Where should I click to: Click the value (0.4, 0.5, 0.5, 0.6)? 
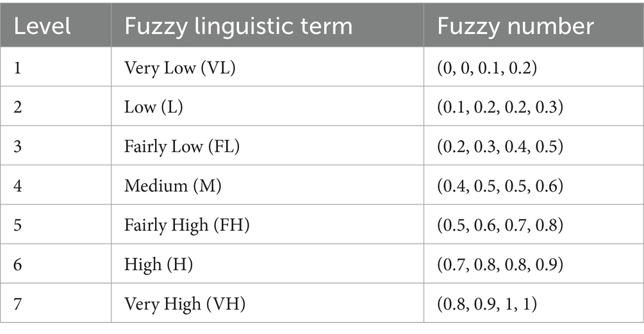tap(499, 185)
